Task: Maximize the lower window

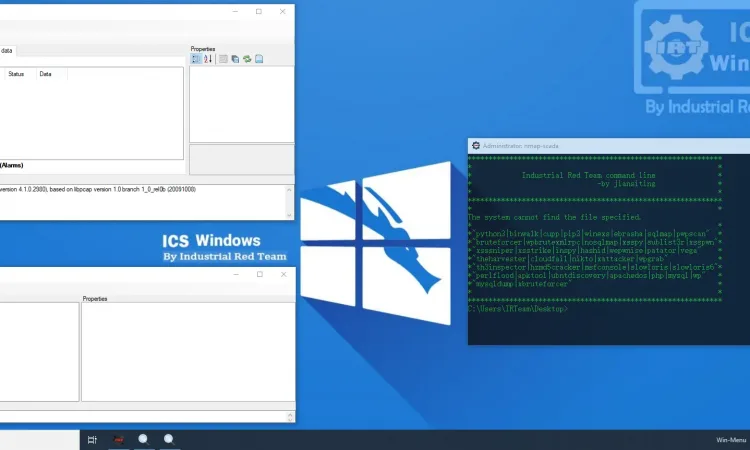Action: coord(260,274)
